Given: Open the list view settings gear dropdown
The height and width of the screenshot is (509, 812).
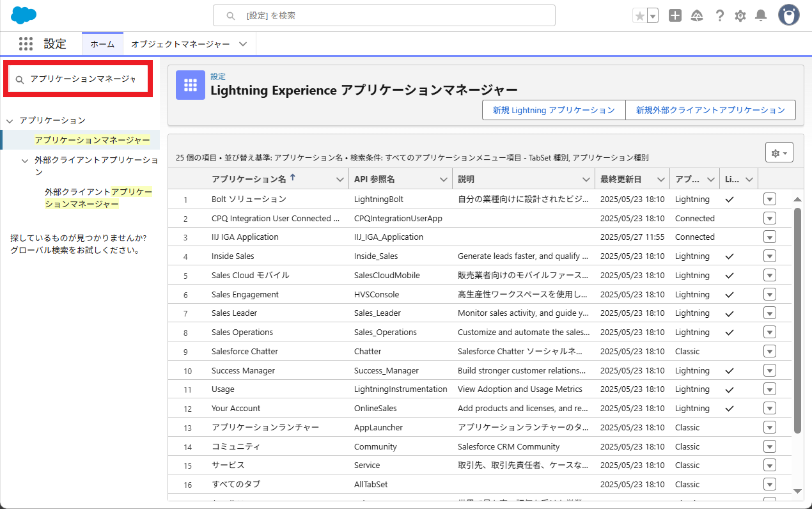Looking at the screenshot, I should coord(779,153).
